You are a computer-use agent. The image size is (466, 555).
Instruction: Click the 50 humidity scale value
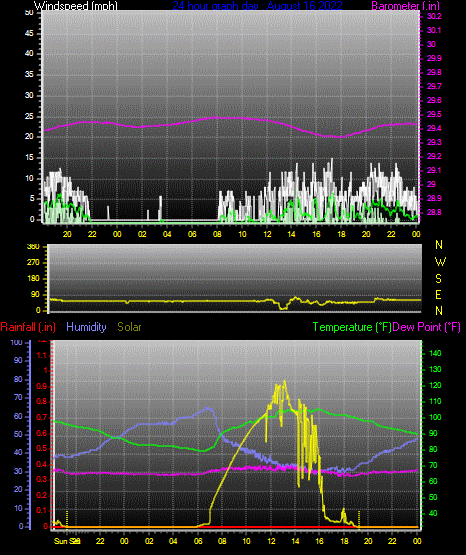coord(18,434)
